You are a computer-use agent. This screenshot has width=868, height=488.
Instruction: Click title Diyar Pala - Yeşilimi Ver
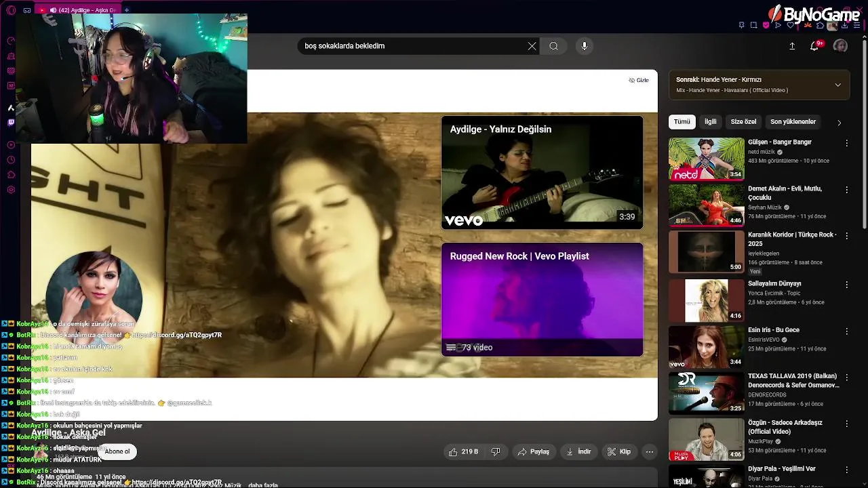(x=782, y=469)
